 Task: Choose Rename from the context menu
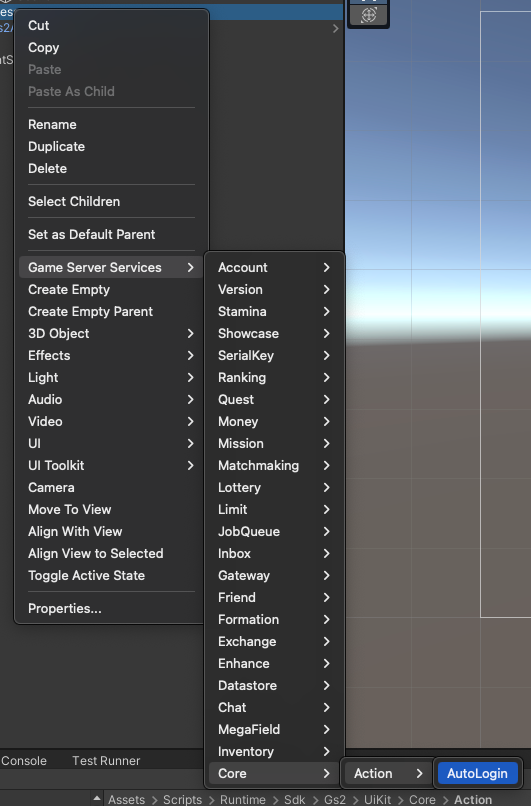pyautogui.click(x=52, y=124)
